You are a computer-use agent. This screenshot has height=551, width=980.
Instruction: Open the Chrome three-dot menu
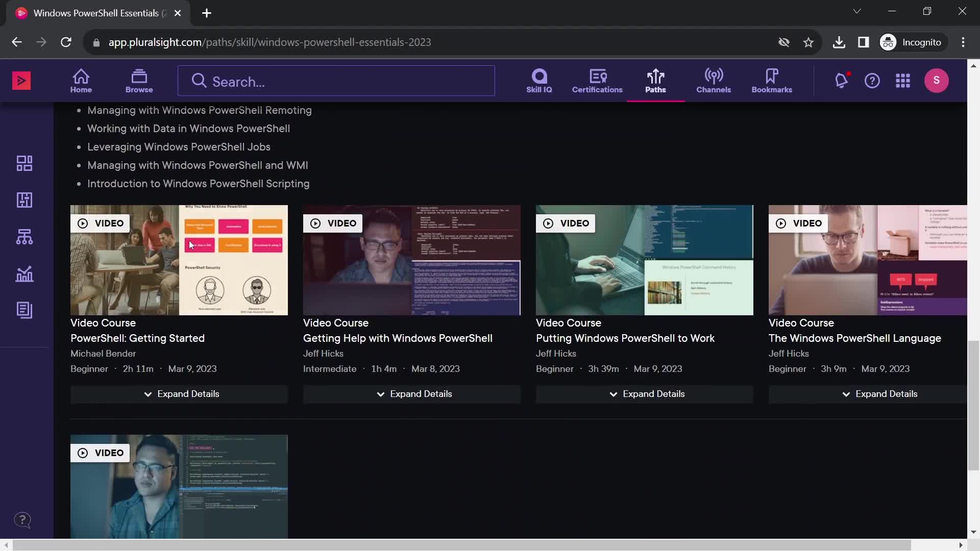coord(963,42)
